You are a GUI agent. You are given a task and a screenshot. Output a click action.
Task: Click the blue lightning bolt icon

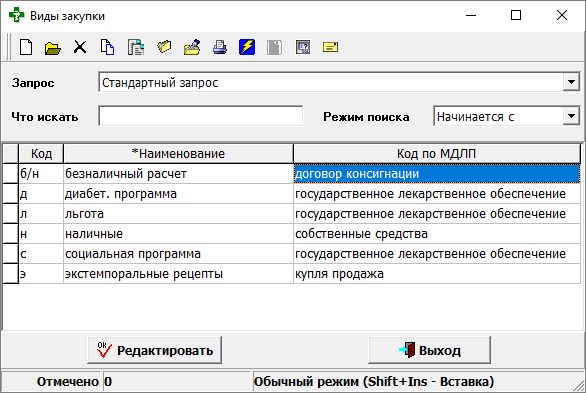[x=247, y=47]
